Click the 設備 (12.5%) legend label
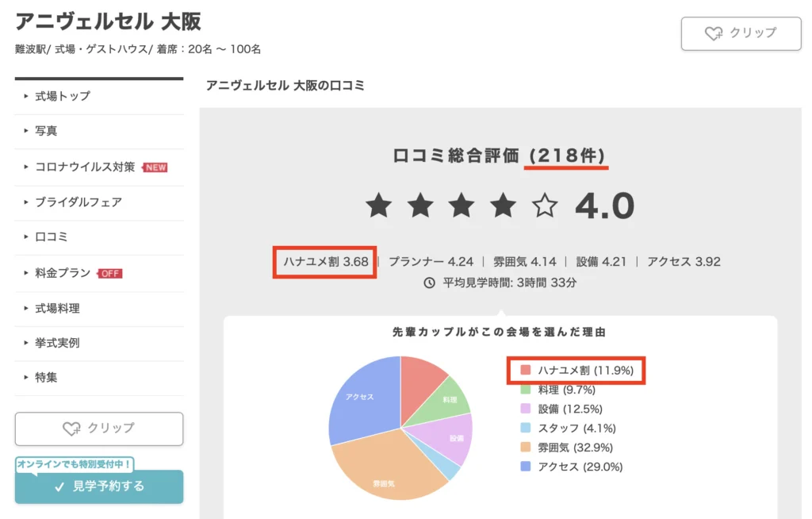 [570, 409]
